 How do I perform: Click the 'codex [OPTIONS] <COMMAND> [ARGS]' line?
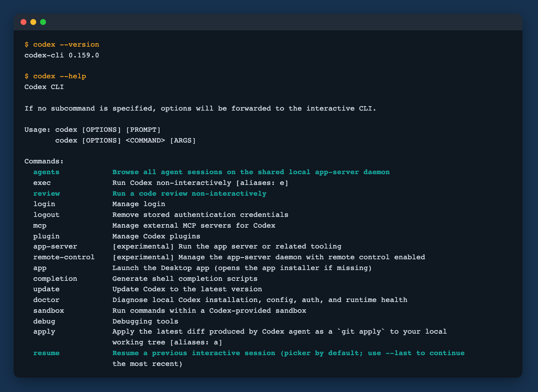pos(126,141)
